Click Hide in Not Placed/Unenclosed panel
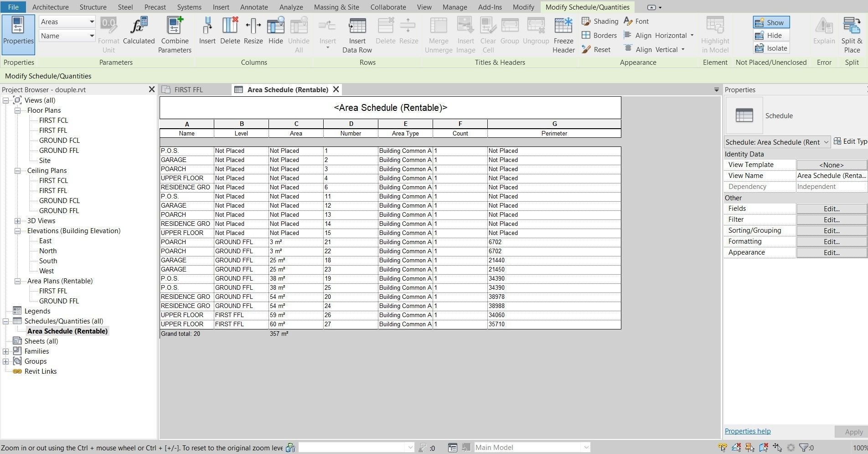868x454 pixels. [x=771, y=36]
